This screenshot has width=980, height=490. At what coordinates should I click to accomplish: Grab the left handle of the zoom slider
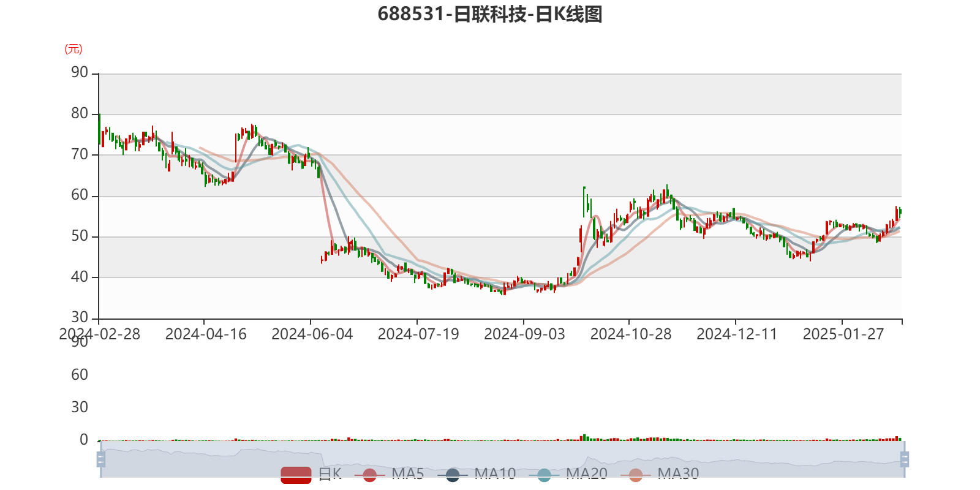click(101, 459)
